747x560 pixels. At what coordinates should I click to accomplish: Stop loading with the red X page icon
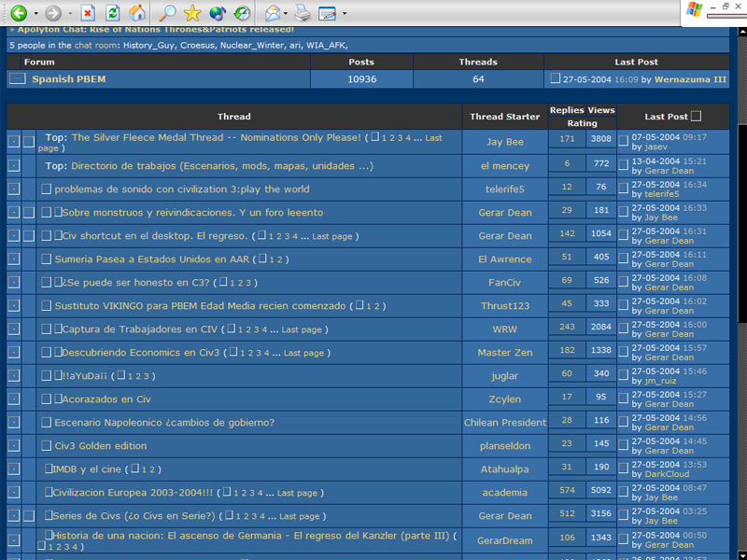[88, 13]
